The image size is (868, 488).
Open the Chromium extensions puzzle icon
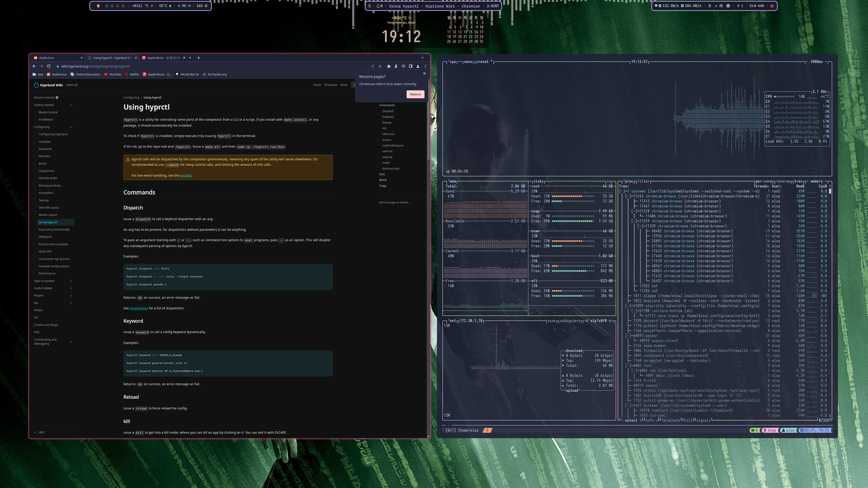tap(389, 66)
